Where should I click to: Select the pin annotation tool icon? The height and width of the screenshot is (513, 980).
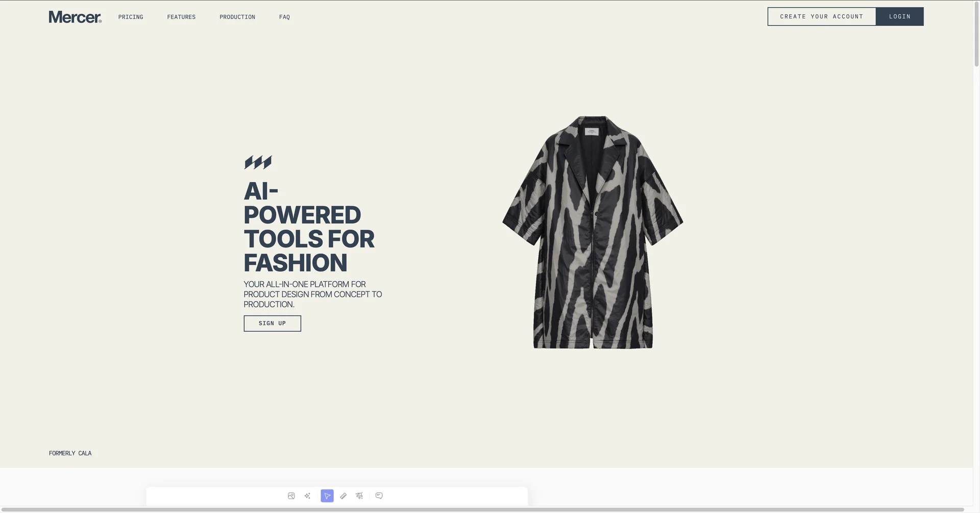(359, 496)
